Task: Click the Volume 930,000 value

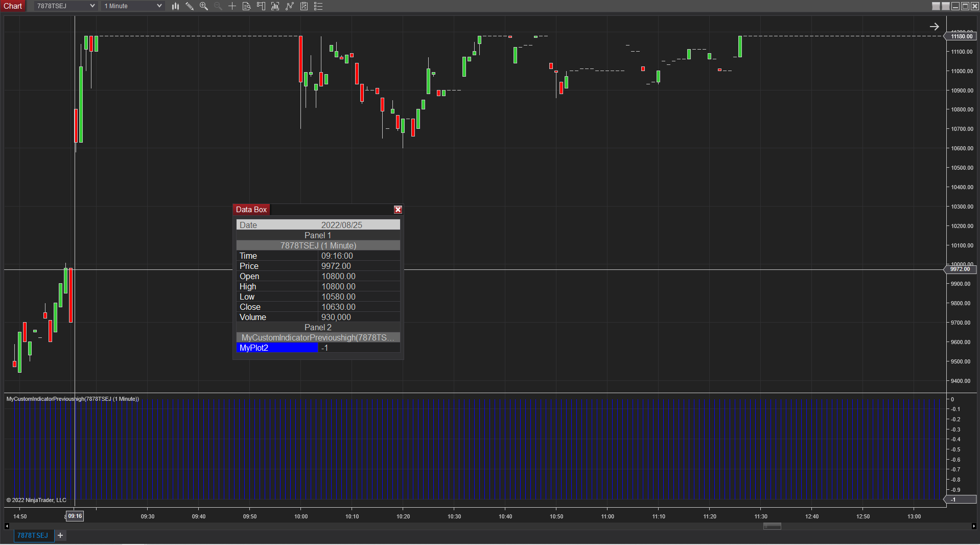Action: (336, 317)
